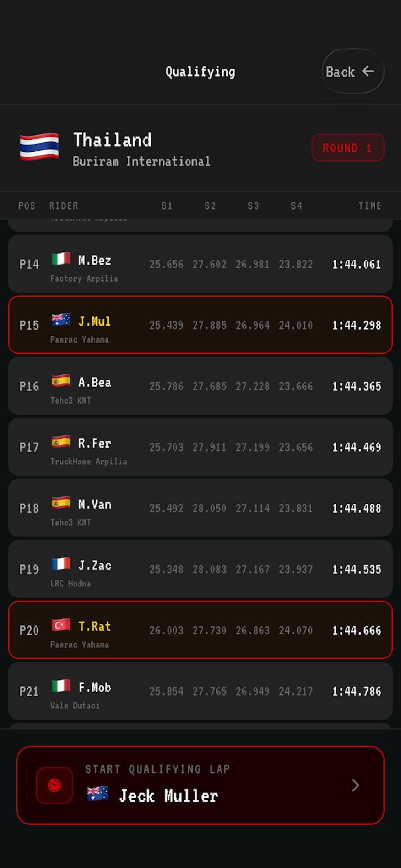Click the RIDER column header
Viewport: 401px width, 868px height.
click(64, 206)
